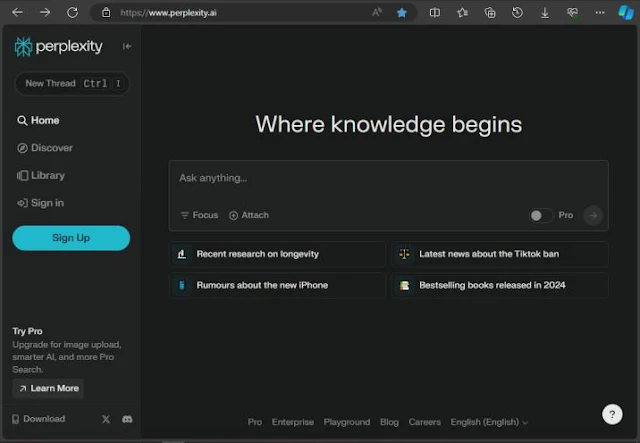
Task: Expand the English (English) language dropdown
Action: point(489,422)
